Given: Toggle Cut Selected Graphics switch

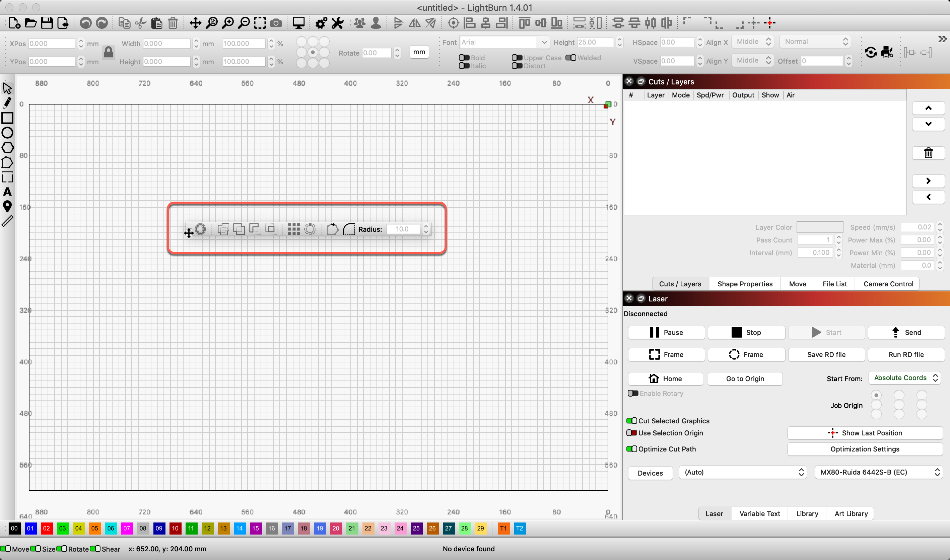Looking at the screenshot, I should [631, 421].
